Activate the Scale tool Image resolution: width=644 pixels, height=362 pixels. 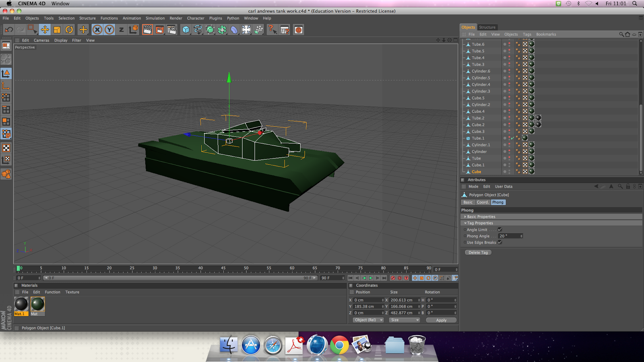57,29
